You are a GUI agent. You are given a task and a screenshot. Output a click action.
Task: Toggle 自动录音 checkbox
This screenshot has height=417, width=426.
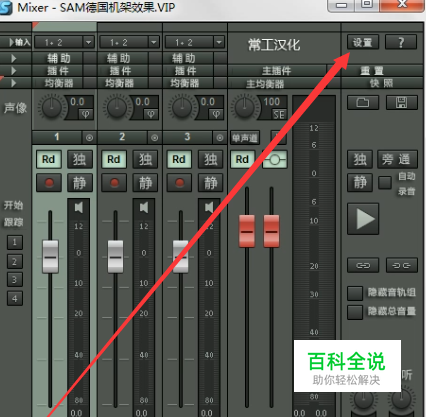coord(385,183)
